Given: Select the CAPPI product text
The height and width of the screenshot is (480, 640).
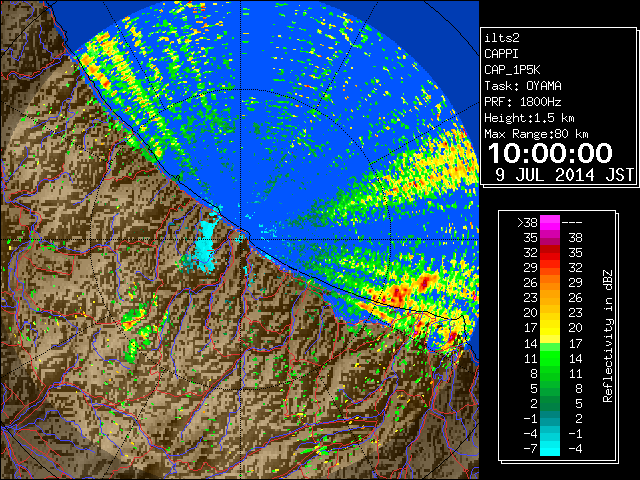Looking at the screenshot, I should click(501, 54).
